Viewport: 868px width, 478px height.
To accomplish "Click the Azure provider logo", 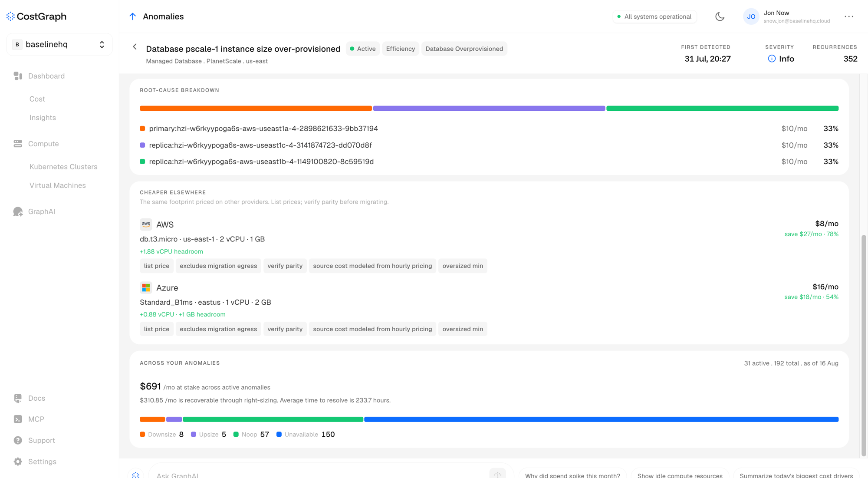I will (x=146, y=288).
